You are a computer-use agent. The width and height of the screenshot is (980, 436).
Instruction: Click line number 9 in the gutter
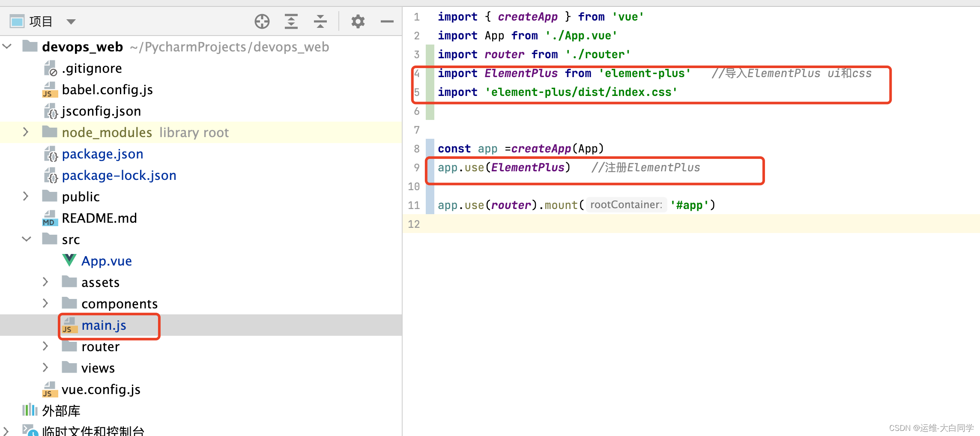(416, 167)
